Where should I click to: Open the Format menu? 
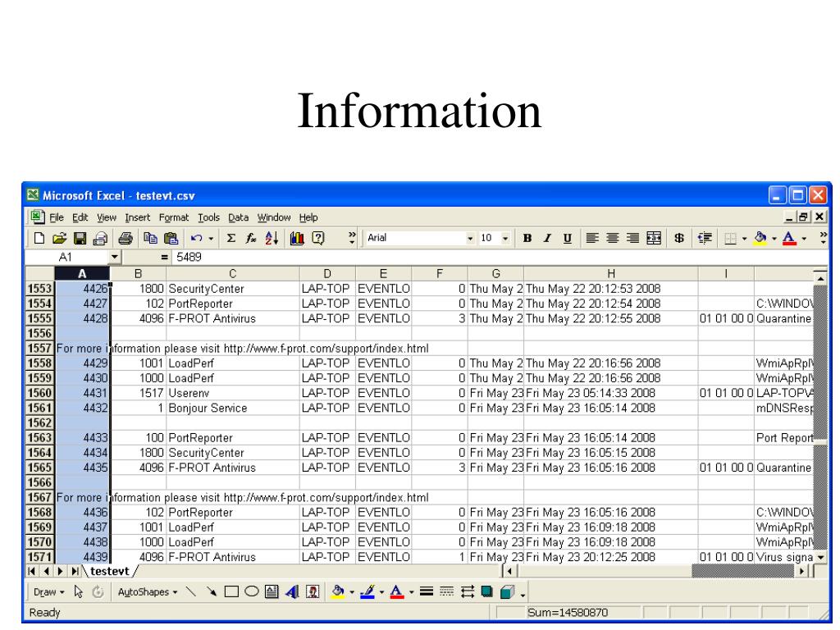(174, 217)
